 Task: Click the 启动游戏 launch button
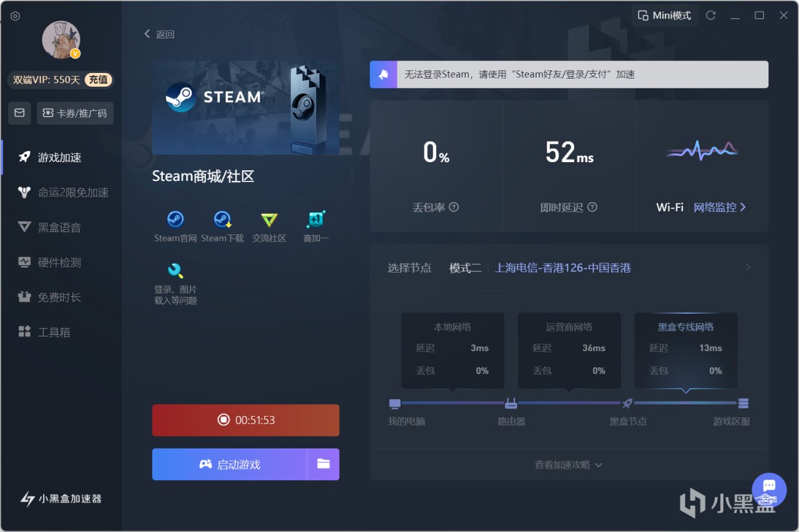(x=229, y=465)
